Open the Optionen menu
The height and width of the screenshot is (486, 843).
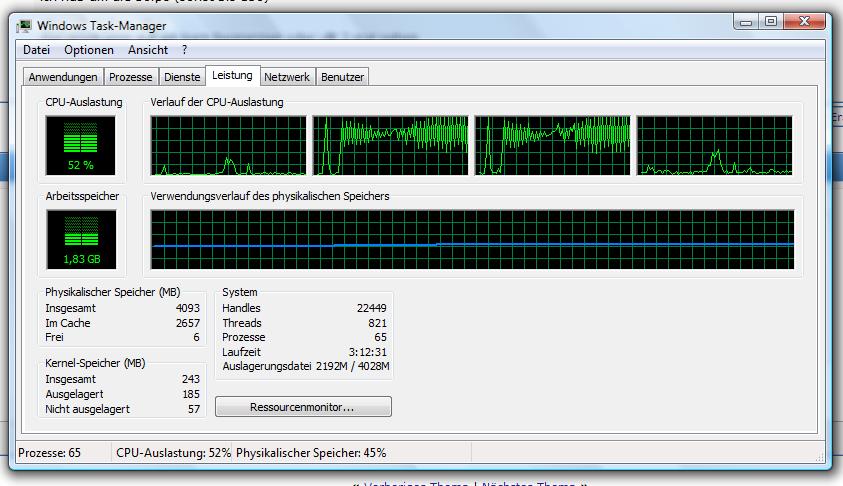tap(89, 50)
